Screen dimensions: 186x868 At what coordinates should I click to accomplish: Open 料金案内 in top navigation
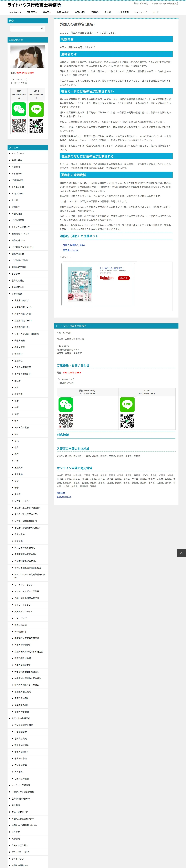pyautogui.click(x=47, y=12)
